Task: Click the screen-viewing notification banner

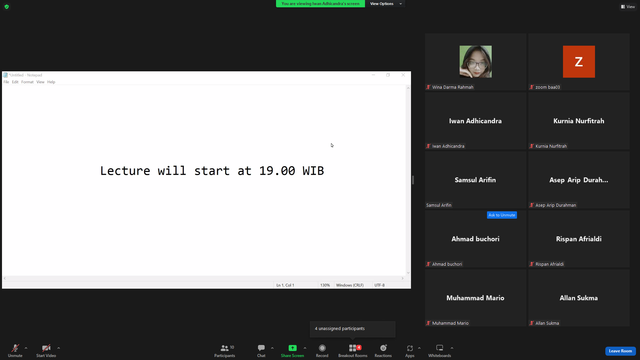Action: pos(320,4)
